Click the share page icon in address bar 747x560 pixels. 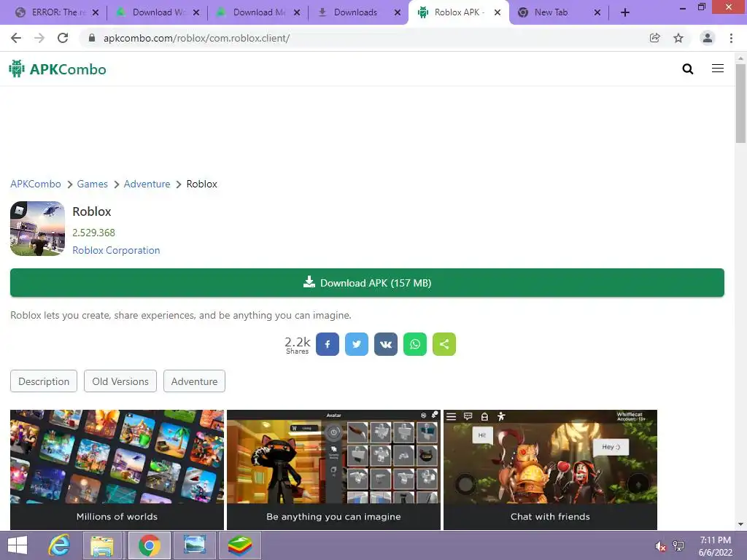point(655,38)
